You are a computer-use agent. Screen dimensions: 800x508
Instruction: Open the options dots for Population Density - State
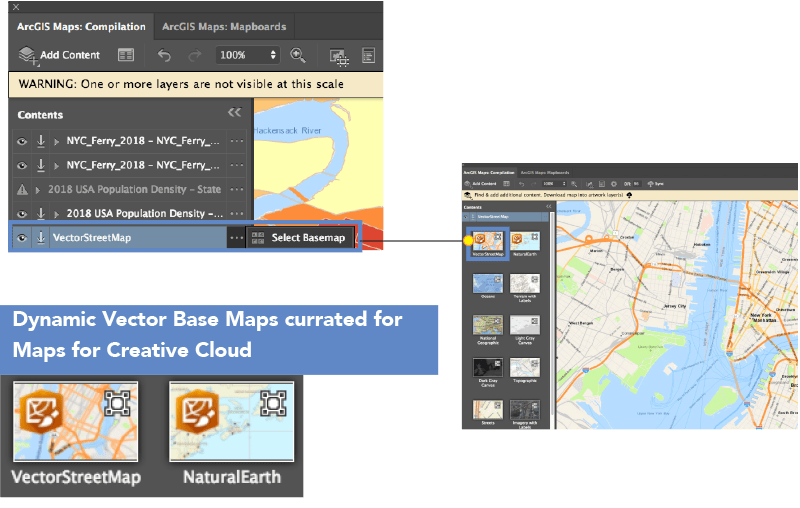pos(237,189)
